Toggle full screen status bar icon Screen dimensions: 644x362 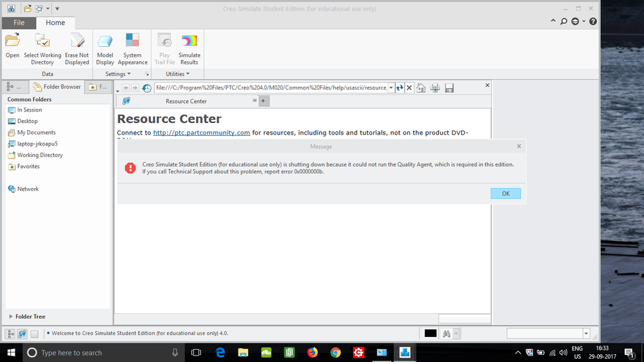pyautogui.click(x=35, y=334)
